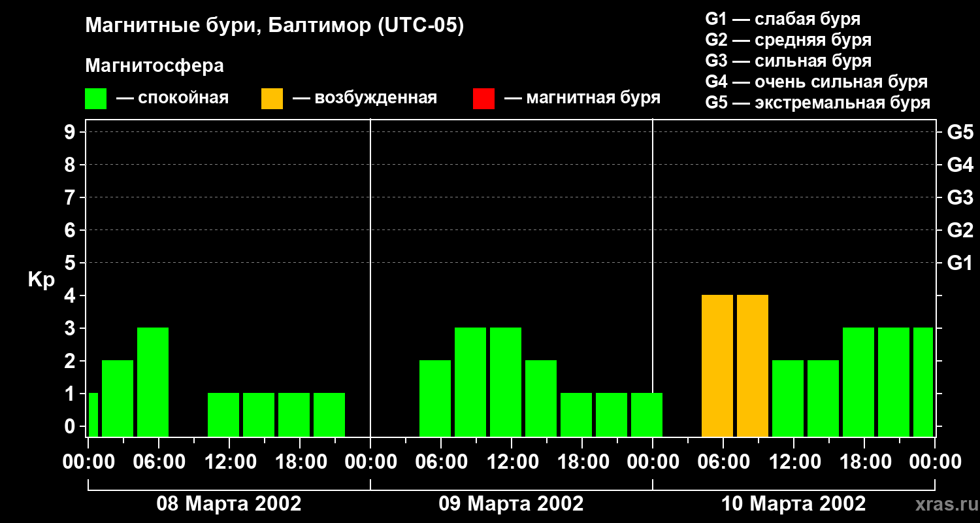Screen dimensions: 980x523
Task: Click the 12:00 time label for 09 Марта
Action: tap(512, 462)
